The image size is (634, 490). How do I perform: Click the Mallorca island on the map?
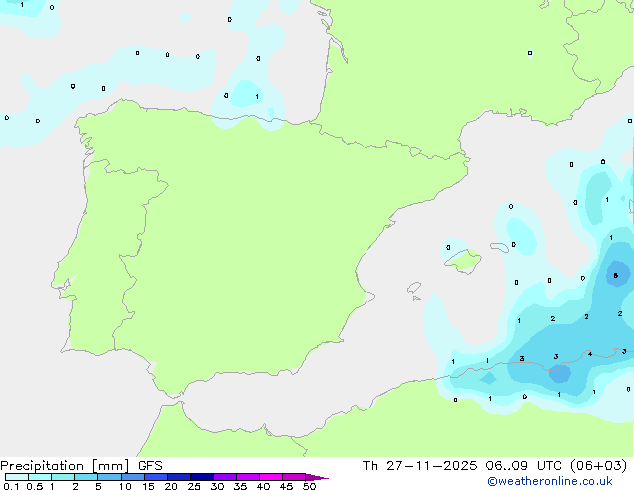coord(463,261)
